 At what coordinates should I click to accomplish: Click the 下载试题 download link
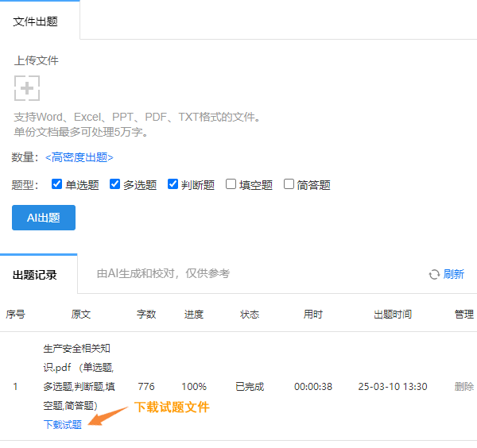point(62,424)
